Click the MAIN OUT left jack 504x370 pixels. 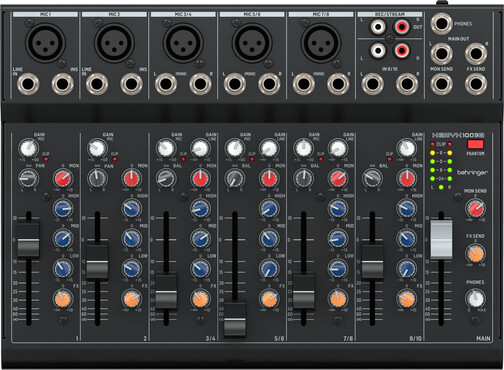[441, 54]
